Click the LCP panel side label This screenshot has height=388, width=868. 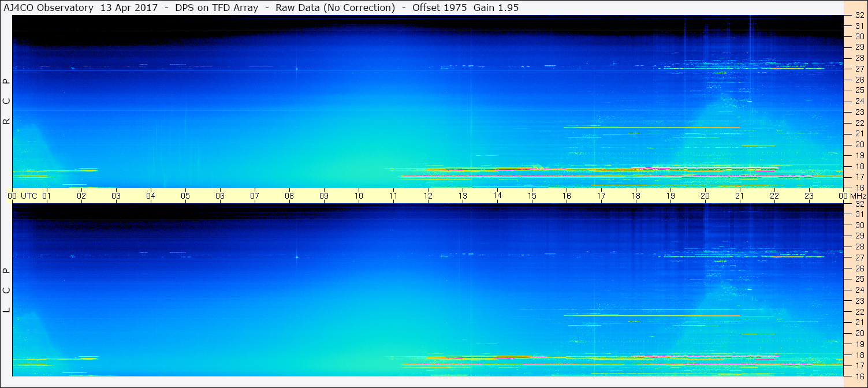pyautogui.click(x=7, y=290)
